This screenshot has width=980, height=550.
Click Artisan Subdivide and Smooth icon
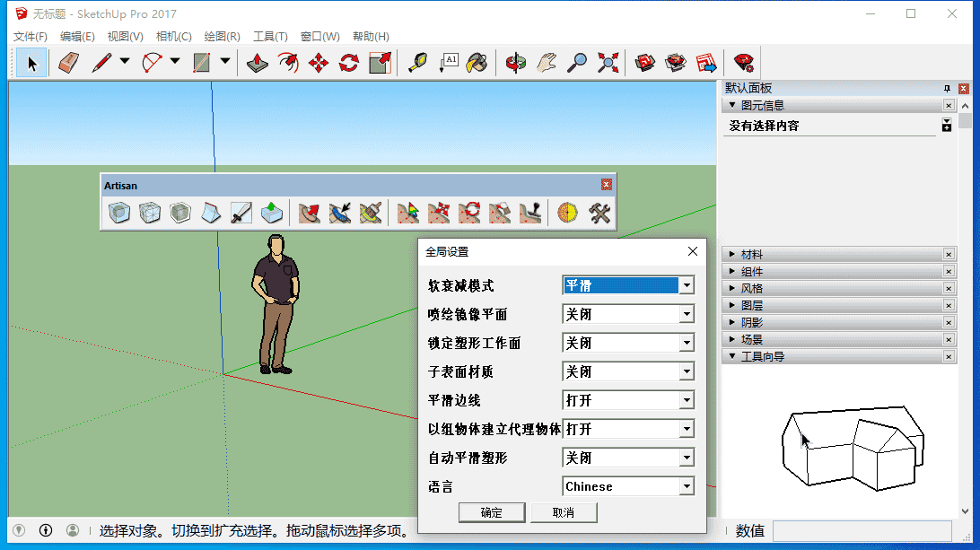(x=119, y=213)
